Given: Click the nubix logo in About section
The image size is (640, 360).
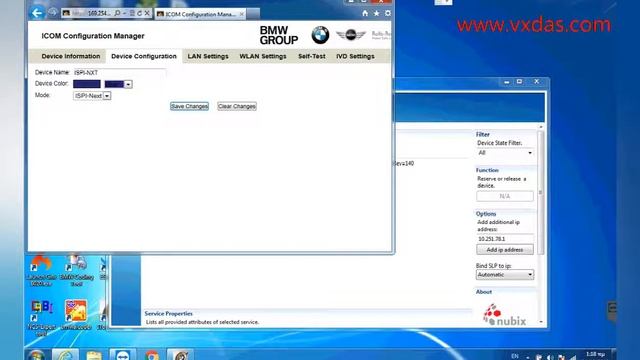Looking at the screenshot, I should 504,315.
